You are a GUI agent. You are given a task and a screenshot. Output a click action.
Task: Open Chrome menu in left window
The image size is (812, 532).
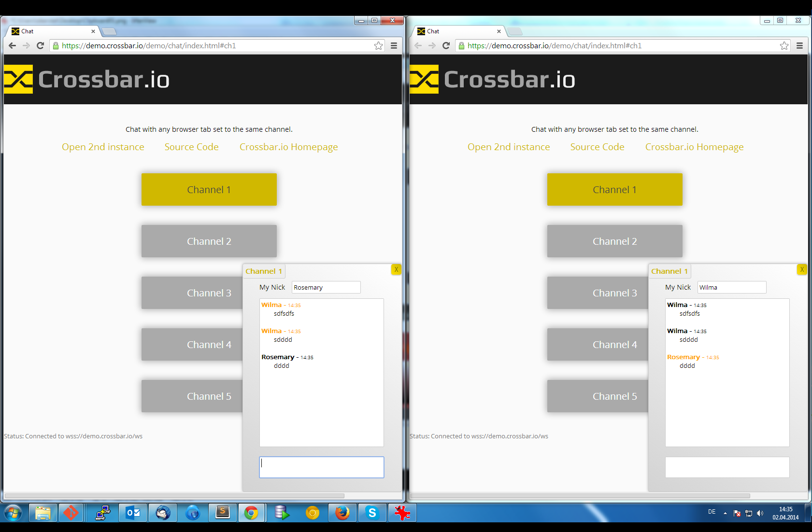pyautogui.click(x=394, y=45)
